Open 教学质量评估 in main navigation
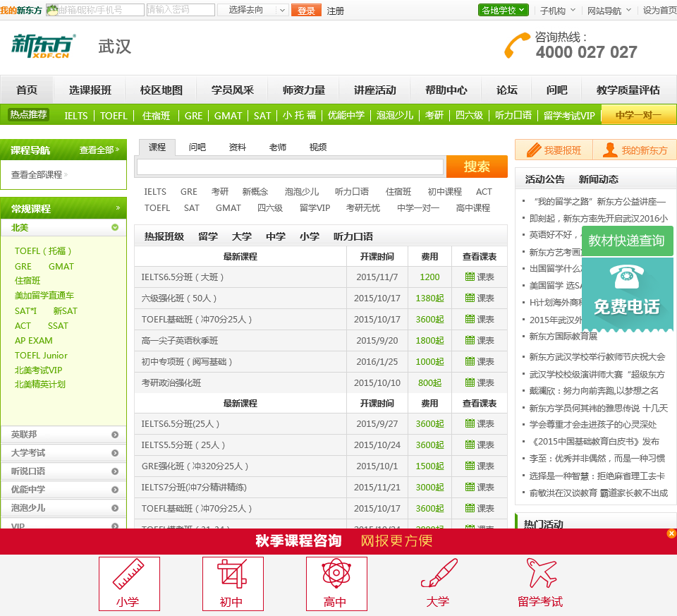 point(628,90)
